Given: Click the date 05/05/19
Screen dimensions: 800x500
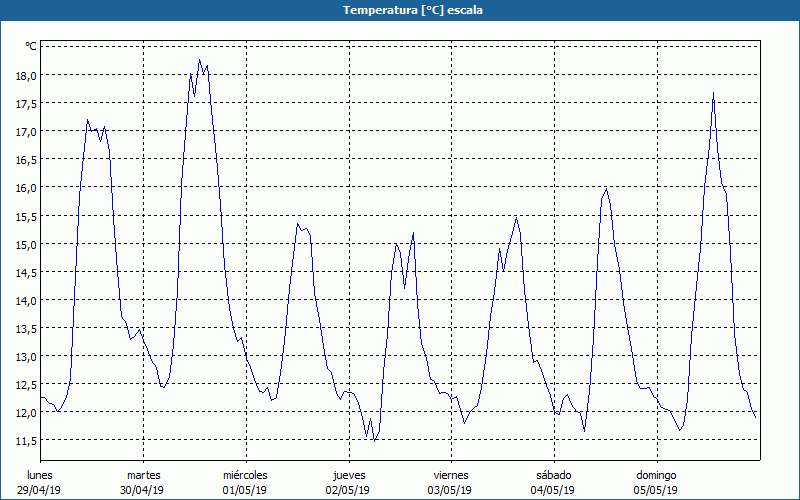Looking at the screenshot, I should pos(656,490).
